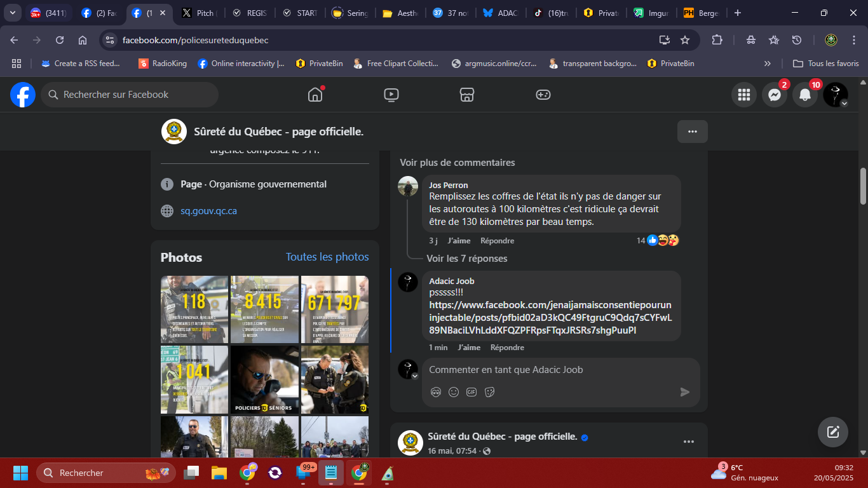
Task: Open the 671 797 photo thumbnail
Action: (335, 309)
